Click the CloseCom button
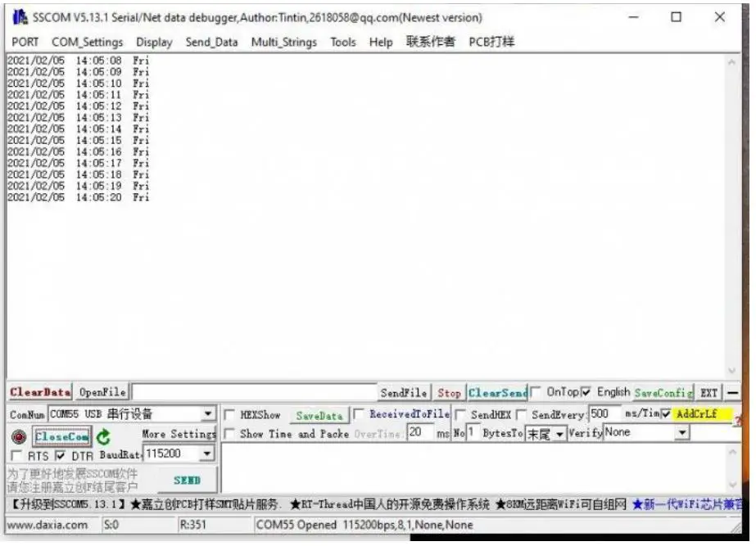Viewport: 756px width, 546px height. [x=61, y=437]
